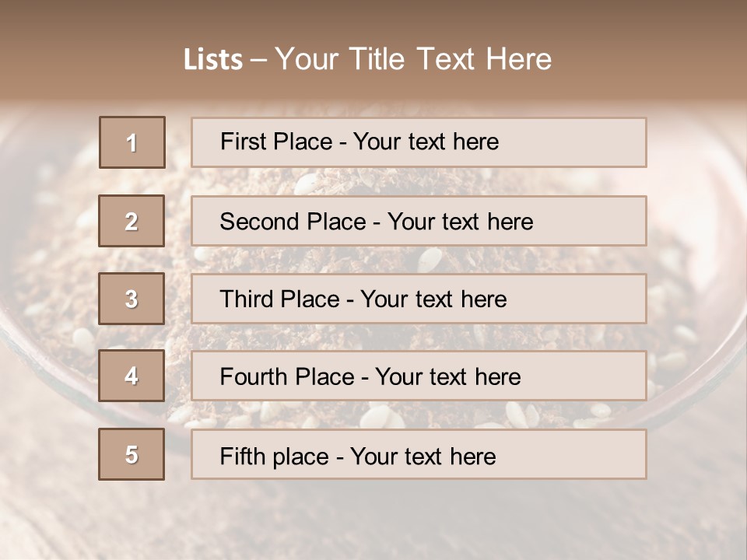Select the Third Place text box
This screenshot has height=560, width=747.
(x=419, y=299)
